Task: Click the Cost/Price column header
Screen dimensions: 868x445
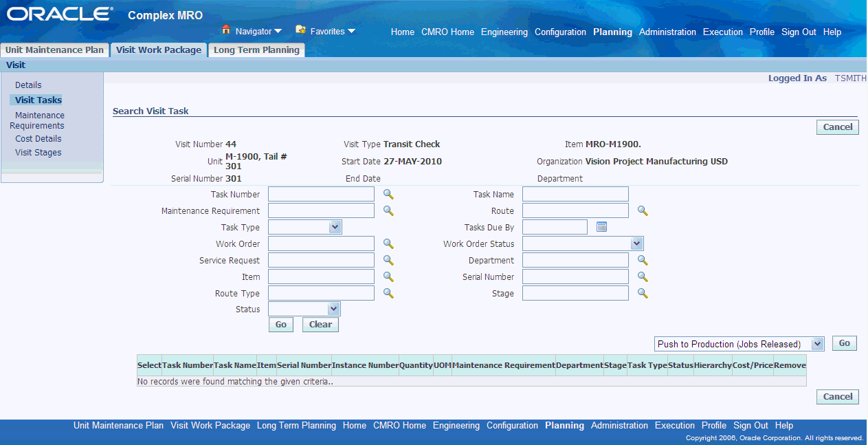Action: pyautogui.click(x=753, y=365)
